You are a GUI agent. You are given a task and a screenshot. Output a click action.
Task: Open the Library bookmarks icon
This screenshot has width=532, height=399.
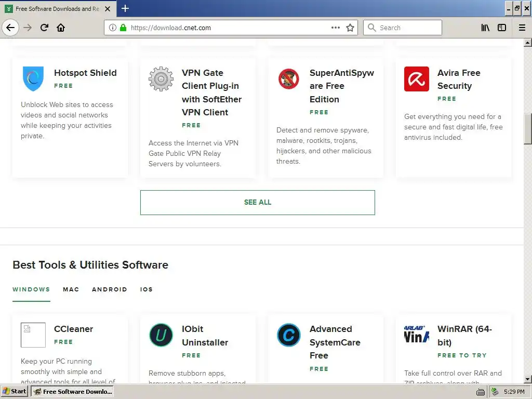click(485, 28)
